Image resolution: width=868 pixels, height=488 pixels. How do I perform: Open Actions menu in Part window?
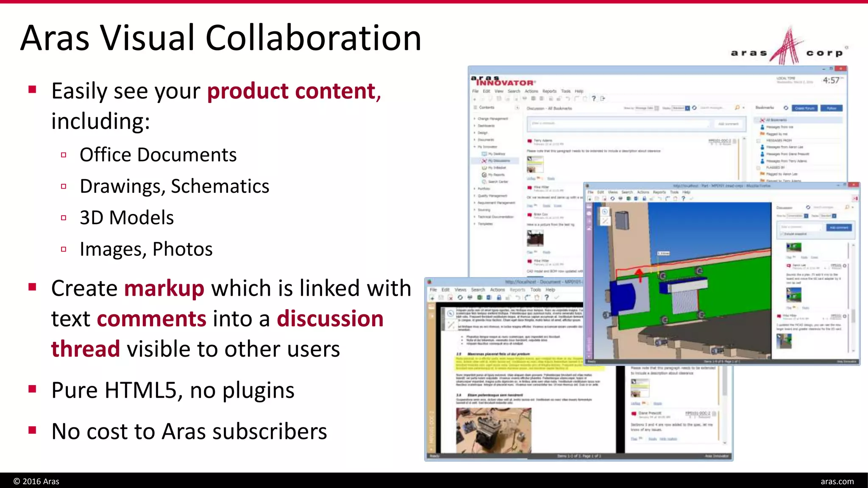pos(643,192)
